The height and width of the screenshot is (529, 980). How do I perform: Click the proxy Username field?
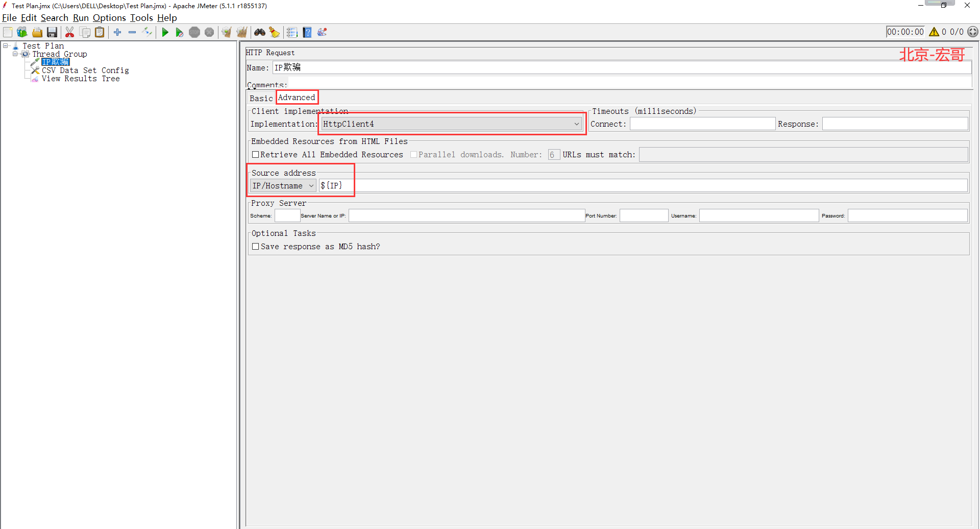pos(759,215)
